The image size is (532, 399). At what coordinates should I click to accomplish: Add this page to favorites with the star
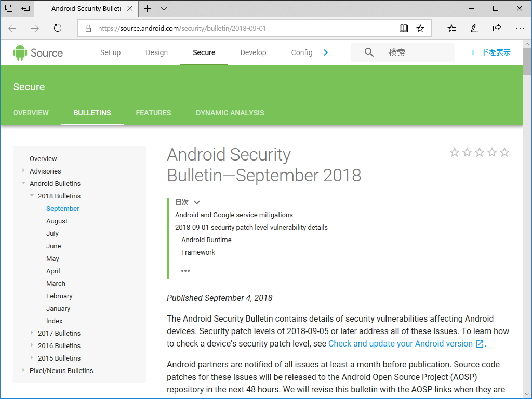click(x=421, y=28)
